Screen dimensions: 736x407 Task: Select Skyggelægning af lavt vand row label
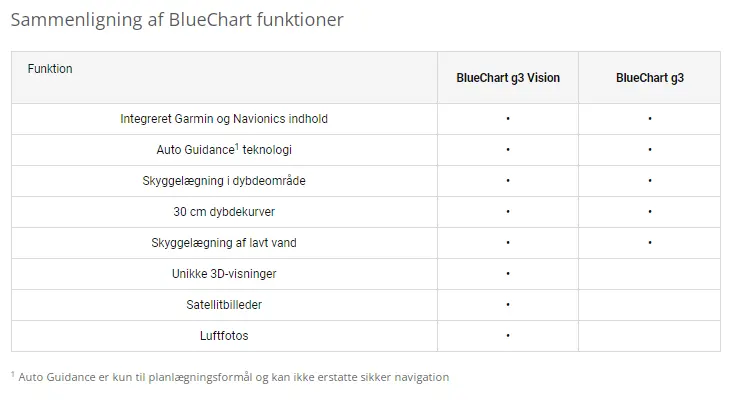(224, 243)
